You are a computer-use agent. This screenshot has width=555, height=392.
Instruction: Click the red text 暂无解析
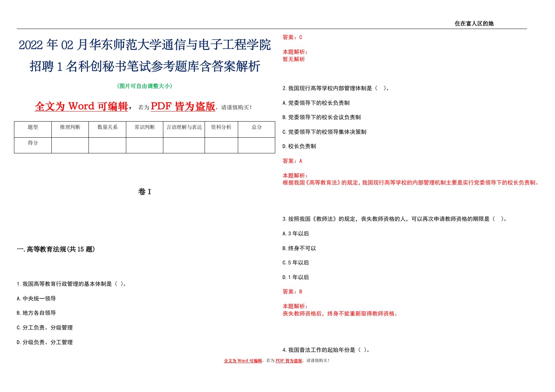click(294, 59)
